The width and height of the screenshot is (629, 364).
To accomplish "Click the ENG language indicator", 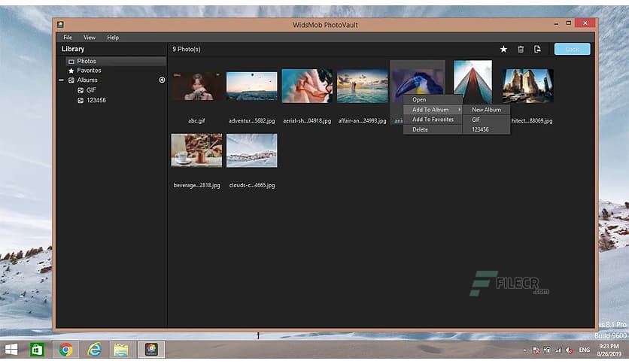I will coord(584,350).
